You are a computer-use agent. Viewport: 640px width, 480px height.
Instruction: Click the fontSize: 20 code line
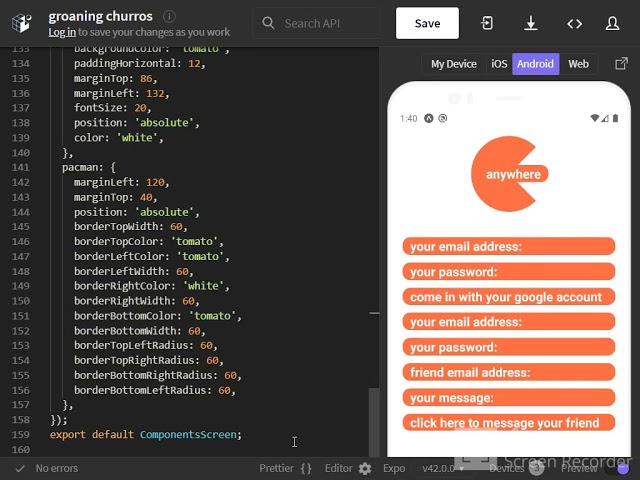112,108
